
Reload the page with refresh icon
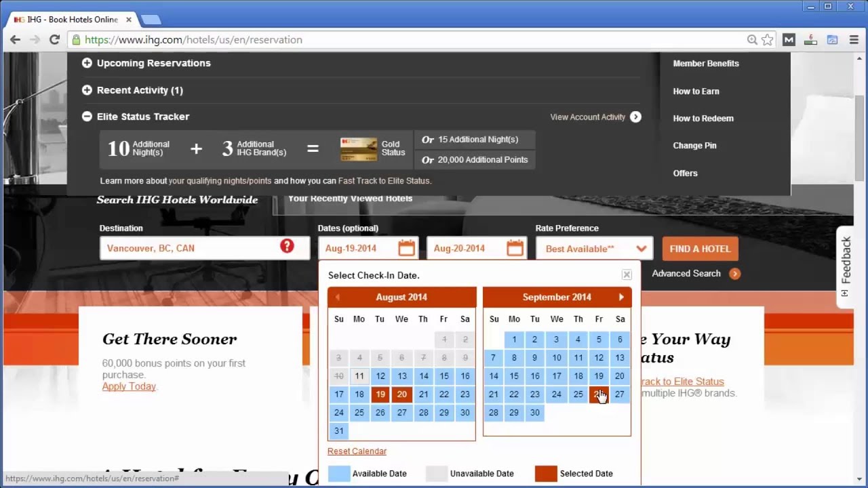[54, 40]
